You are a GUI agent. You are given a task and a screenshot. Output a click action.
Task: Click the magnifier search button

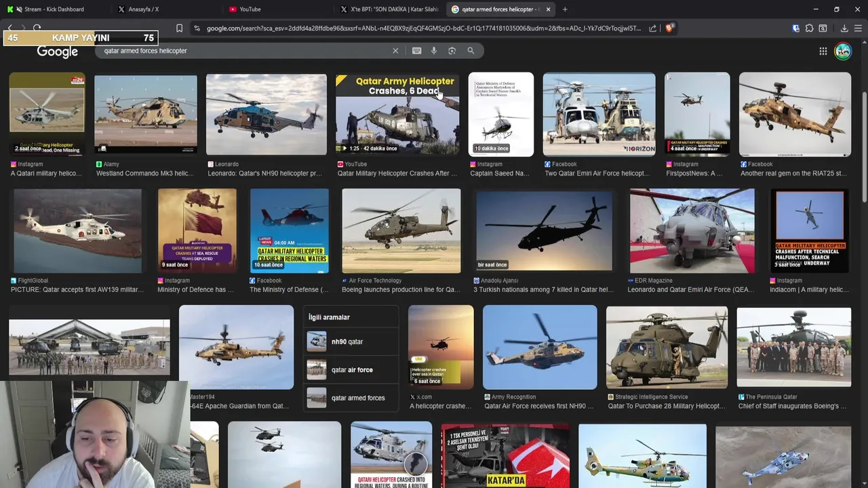(x=471, y=51)
